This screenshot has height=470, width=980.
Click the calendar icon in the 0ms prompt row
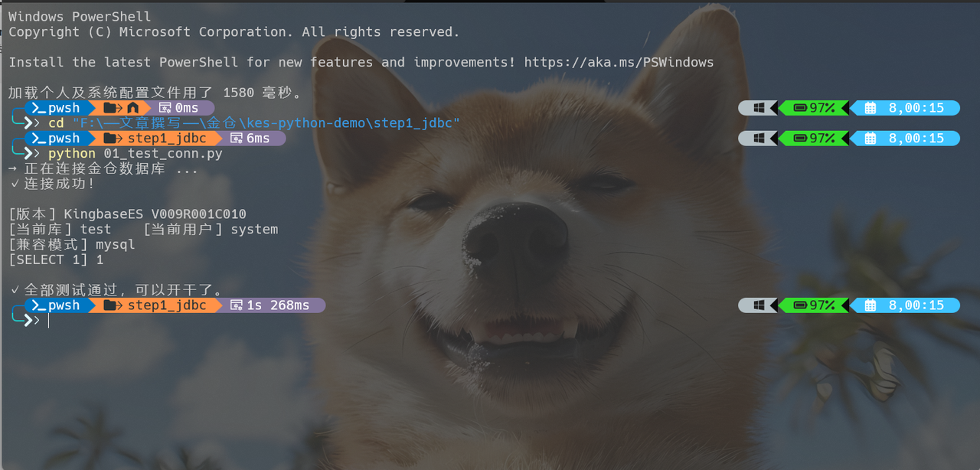(x=870, y=108)
